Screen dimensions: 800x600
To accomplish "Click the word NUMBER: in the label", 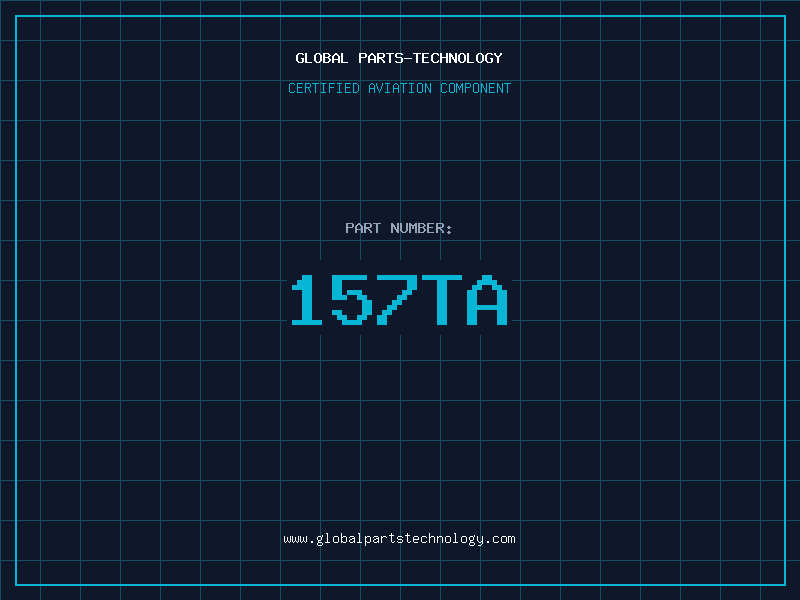I will (421, 228).
